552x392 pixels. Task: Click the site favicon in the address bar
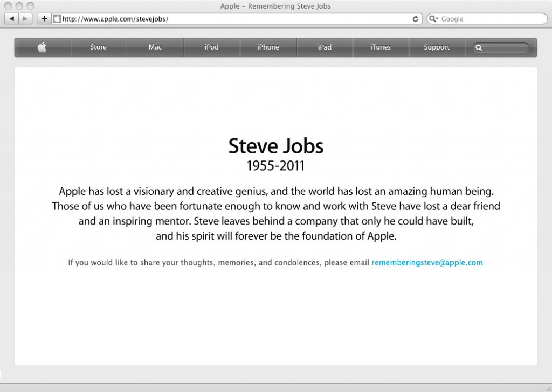(x=57, y=19)
